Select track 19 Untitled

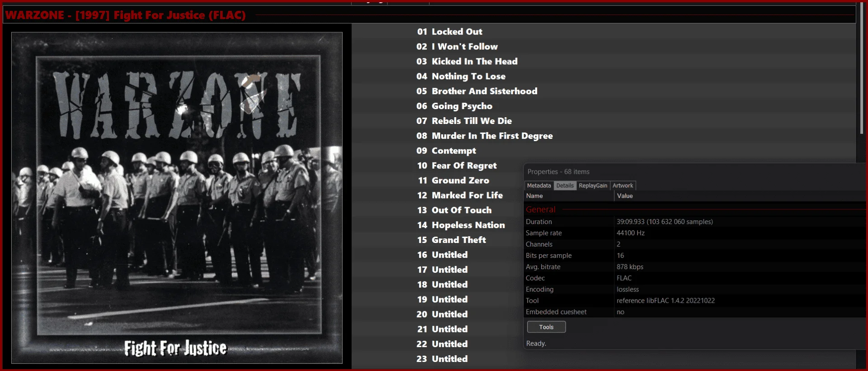point(442,300)
